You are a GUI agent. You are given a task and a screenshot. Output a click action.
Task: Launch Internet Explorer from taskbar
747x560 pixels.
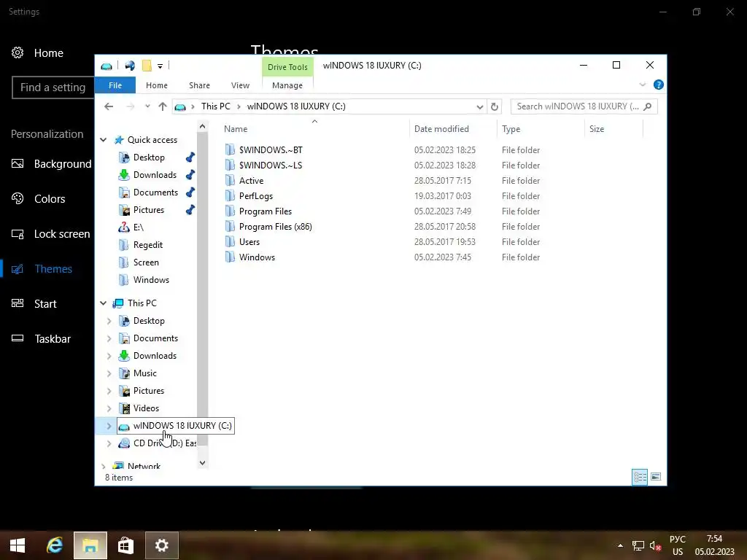55,545
